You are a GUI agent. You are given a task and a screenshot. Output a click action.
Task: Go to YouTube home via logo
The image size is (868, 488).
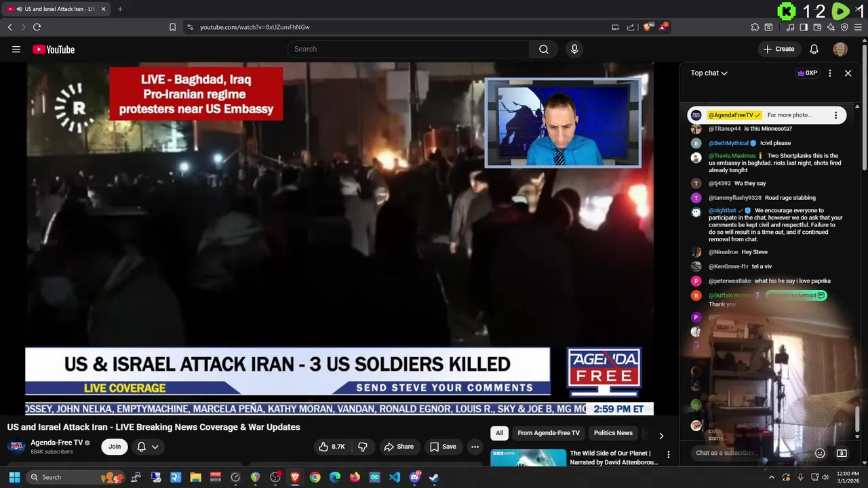(54, 49)
